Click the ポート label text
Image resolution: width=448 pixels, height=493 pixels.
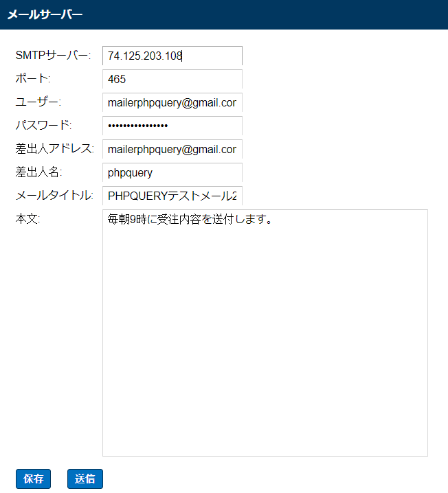tap(33, 78)
